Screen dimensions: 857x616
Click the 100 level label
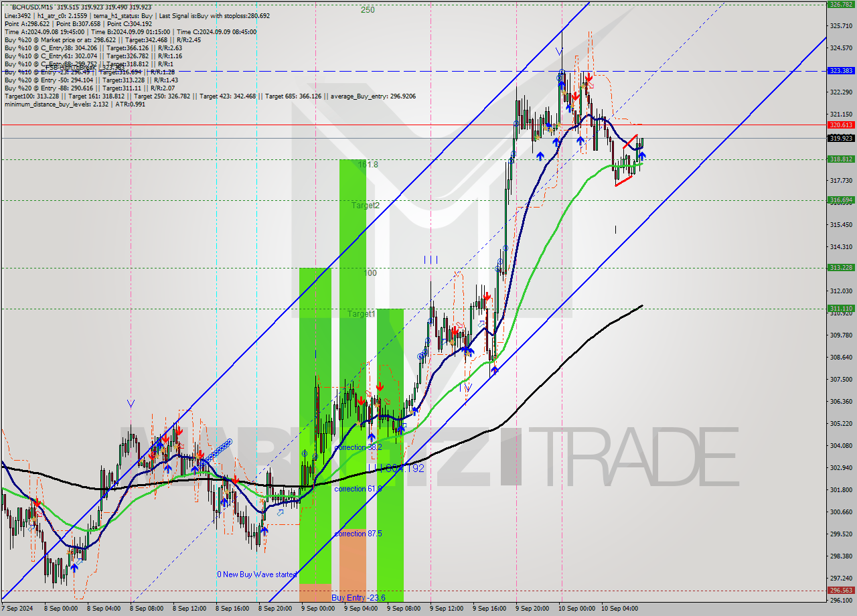pos(370,273)
